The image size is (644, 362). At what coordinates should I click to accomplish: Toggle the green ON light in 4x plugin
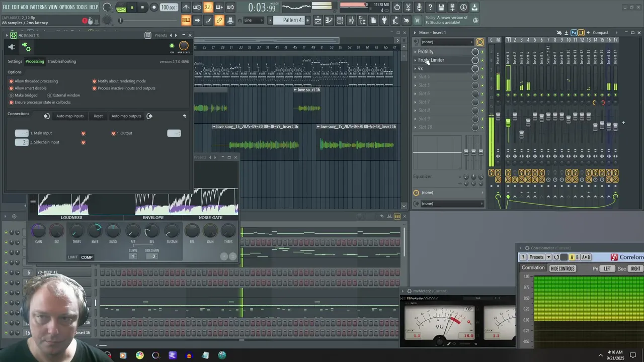[x=172, y=46]
